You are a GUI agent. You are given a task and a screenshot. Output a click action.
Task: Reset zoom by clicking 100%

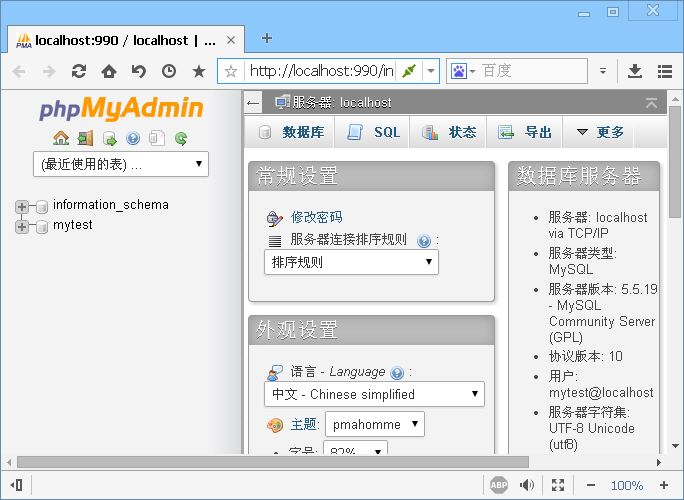pyautogui.click(x=627, y=485)
